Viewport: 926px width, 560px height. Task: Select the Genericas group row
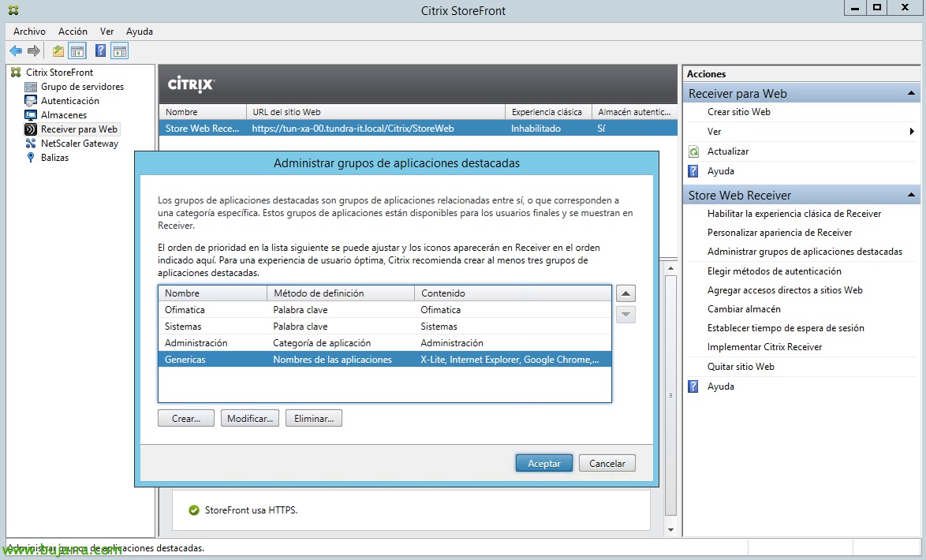(384, 359)
